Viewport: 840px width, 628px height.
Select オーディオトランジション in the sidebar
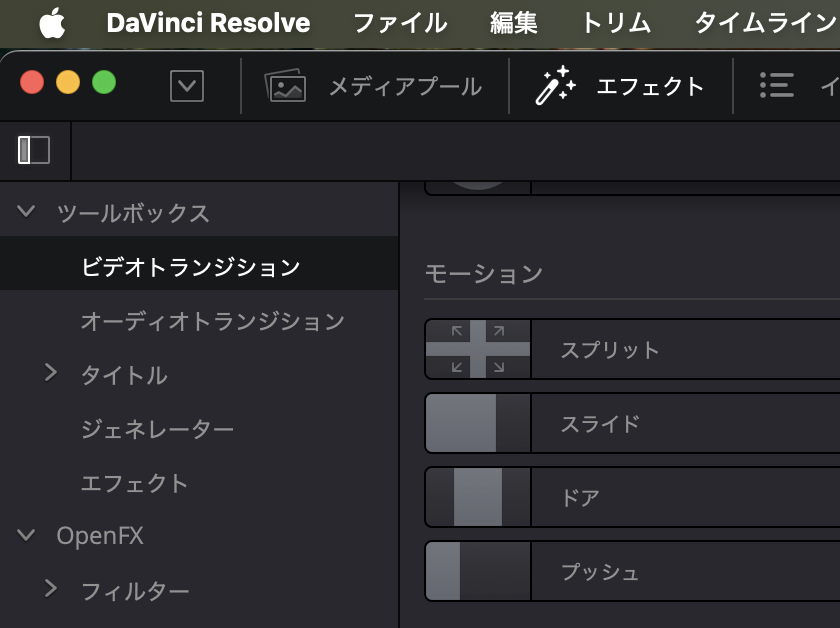pos(212,321)
